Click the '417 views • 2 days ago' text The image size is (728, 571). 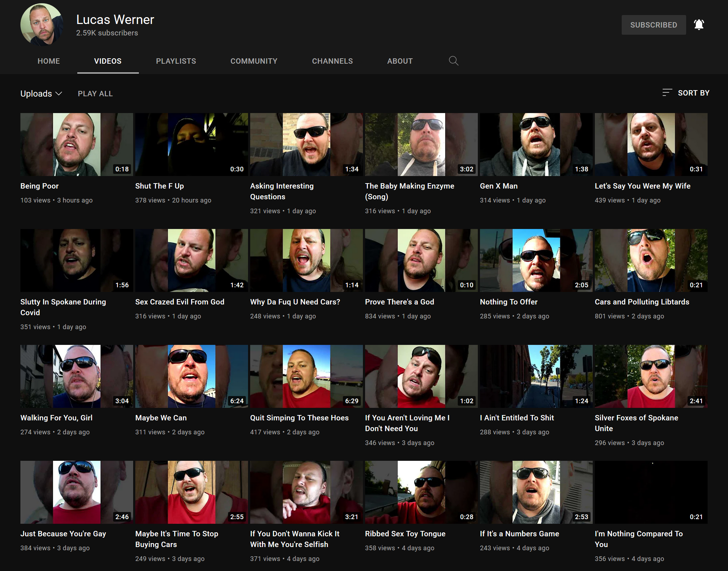click(x=285, y=432)
